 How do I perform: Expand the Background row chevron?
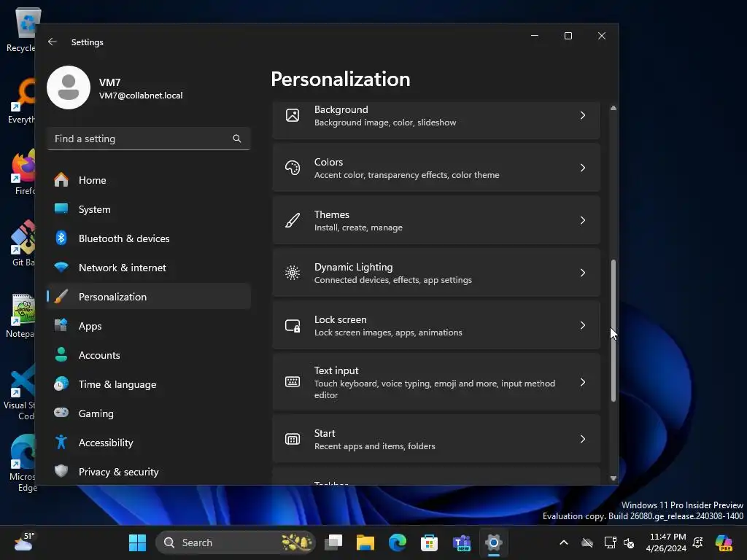point(583,115)
